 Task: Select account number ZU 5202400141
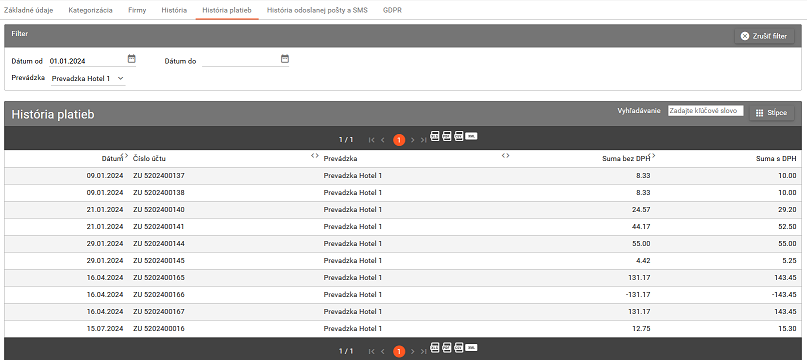click(159, 227)
